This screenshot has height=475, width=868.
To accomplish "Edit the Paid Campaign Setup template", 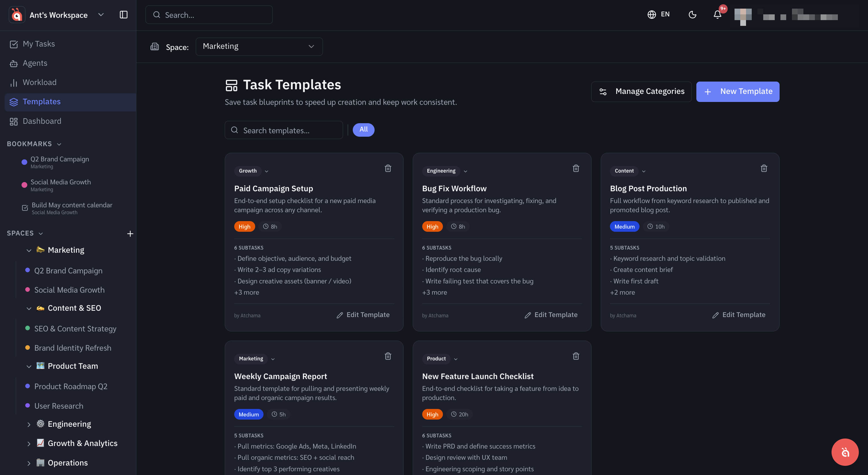I will click(363, 315).
